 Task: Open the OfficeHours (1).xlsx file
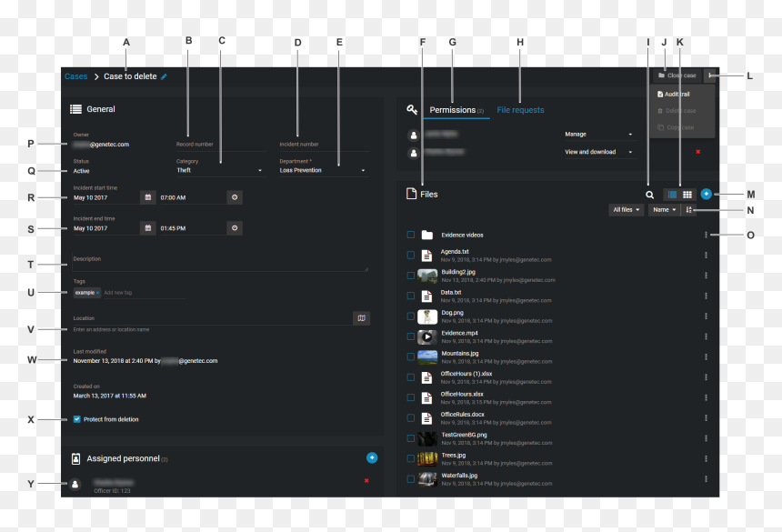click(466, 374)
